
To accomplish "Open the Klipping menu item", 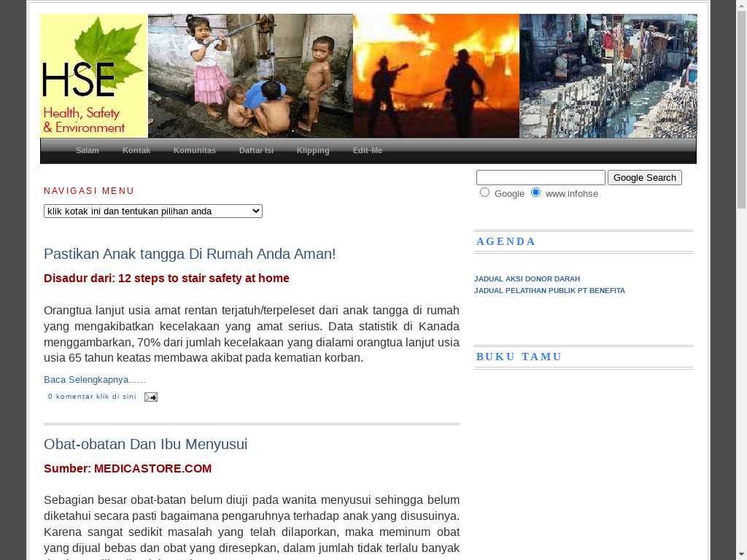I will 313,151.
